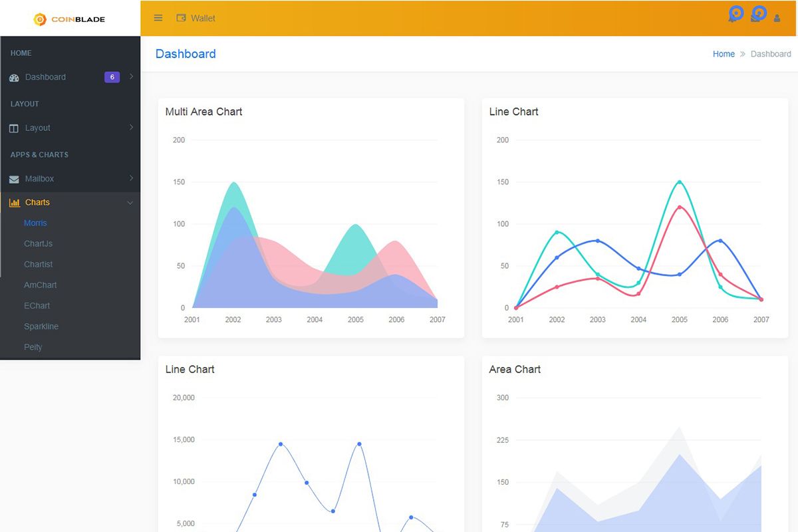The width and height of the screenshot is (798, 532).
Task: Click the Dashboard gauge icon in sidebar
Action: pos(14,78)
